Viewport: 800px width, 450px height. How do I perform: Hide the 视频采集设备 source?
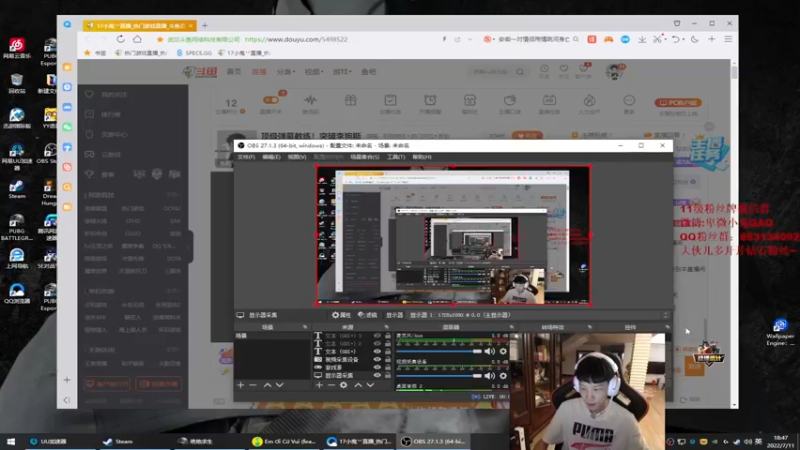377,359
